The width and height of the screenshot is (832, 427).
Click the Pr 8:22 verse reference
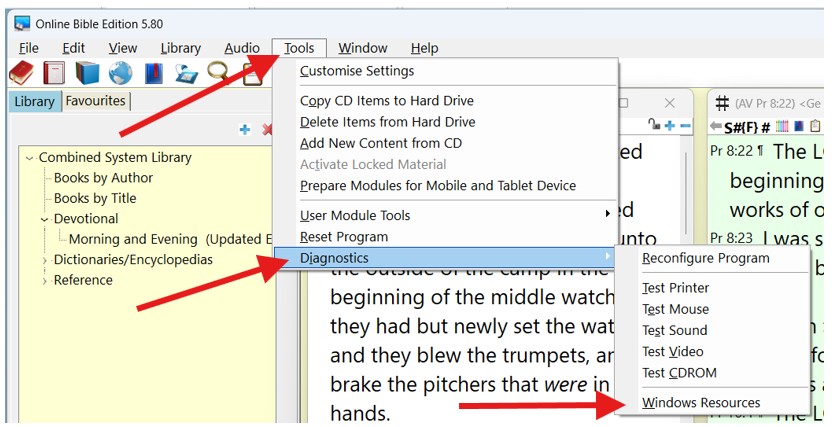(731, 152)
